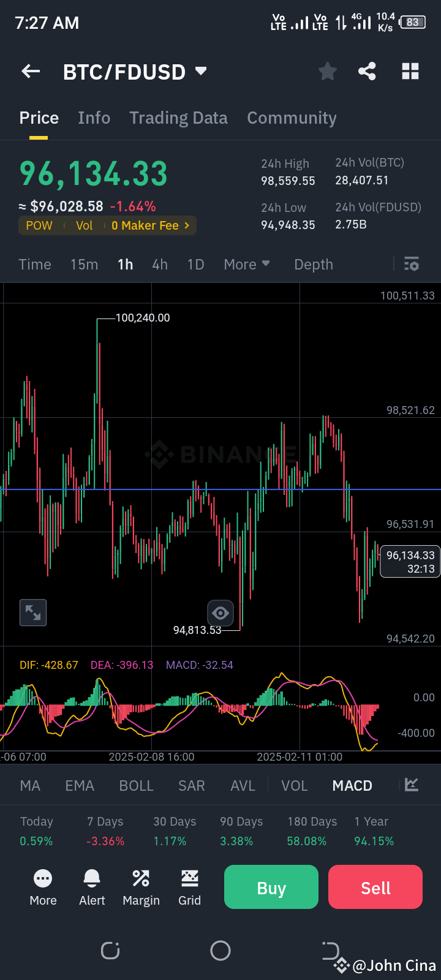441x980 pixels.
Task: Expand chart to fullscreen
Action: click(33, 612)
